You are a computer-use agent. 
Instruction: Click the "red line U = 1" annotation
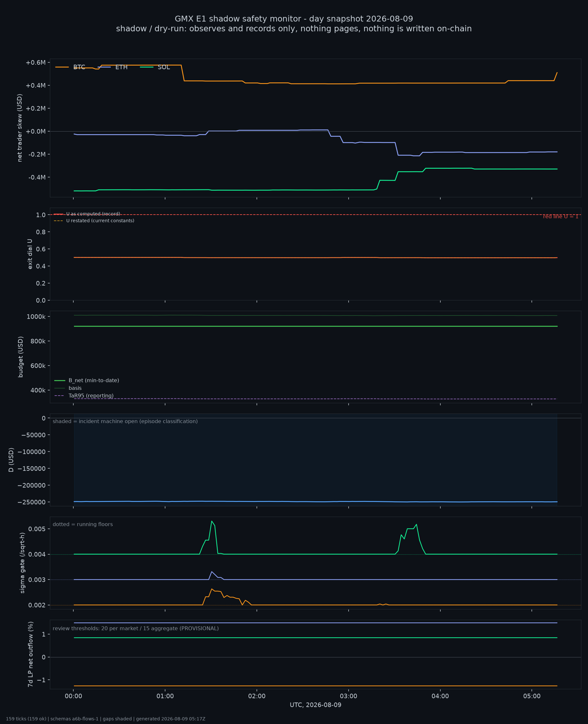point(561,217)
